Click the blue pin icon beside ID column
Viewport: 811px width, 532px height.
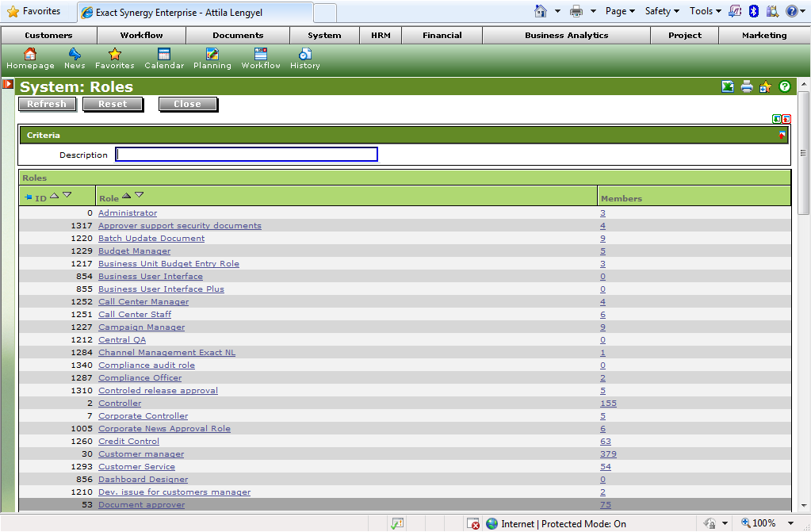(x=29, y=197)
